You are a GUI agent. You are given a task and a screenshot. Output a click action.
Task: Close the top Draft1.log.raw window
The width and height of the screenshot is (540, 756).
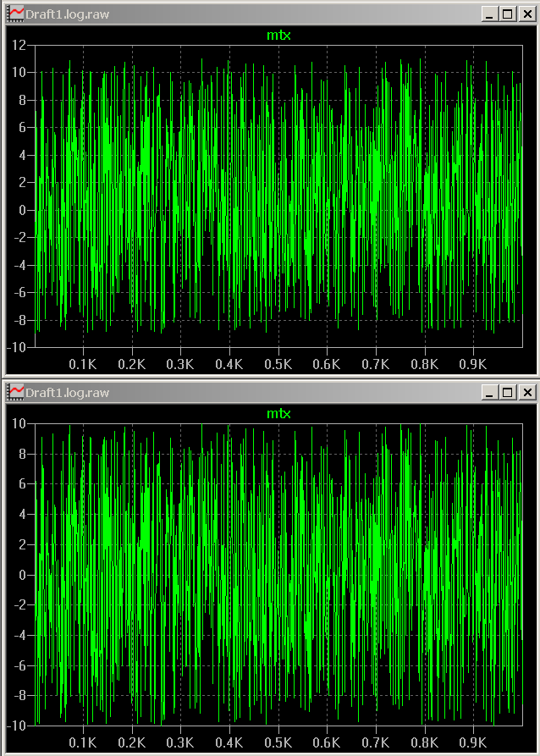click(527, 14)
